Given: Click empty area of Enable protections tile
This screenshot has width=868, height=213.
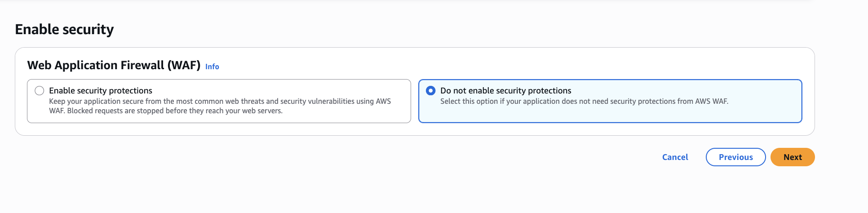Looking at the screenshot, I should (x=341, y=116).
